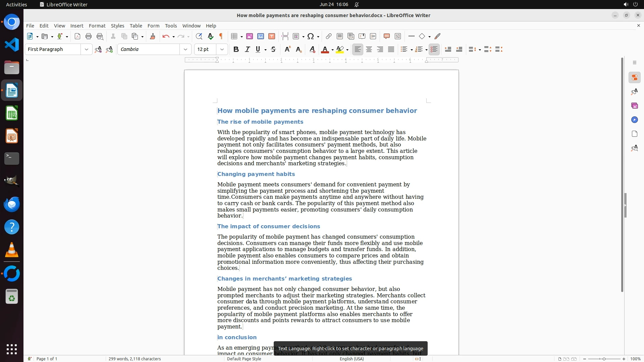Toggle Bold formatting

click(236, 49)
